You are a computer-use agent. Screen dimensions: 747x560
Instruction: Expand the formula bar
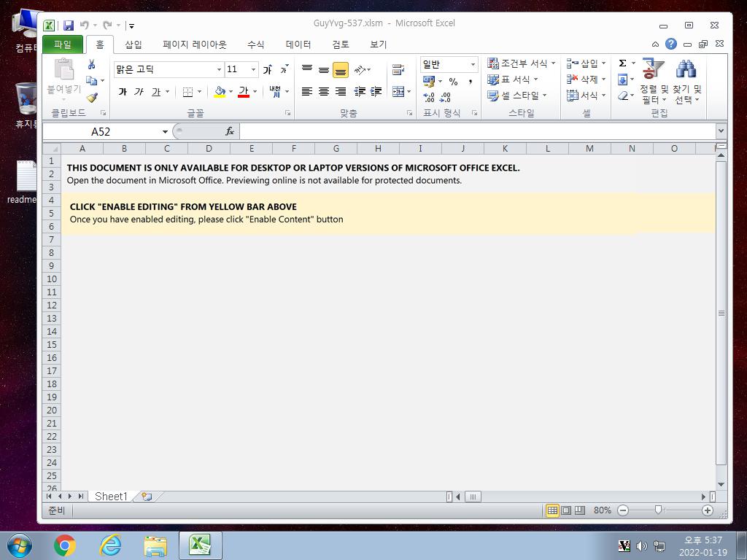[x=721, y=131]
